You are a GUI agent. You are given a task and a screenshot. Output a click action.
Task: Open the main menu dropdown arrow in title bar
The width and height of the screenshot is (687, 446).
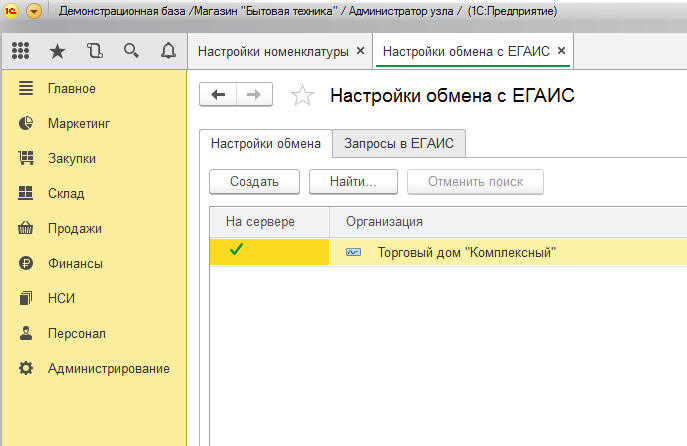pyautogui.click(x=34, y=11)
